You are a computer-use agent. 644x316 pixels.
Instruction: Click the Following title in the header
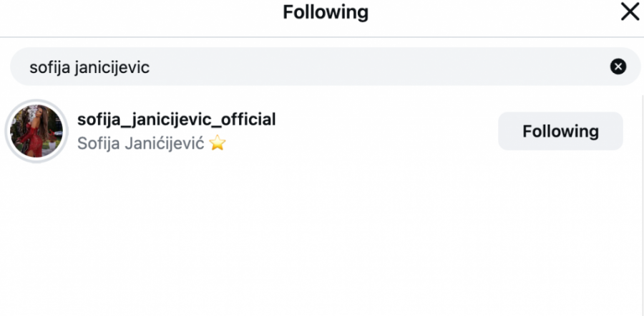pyautogui.click(x=326, y=12)
